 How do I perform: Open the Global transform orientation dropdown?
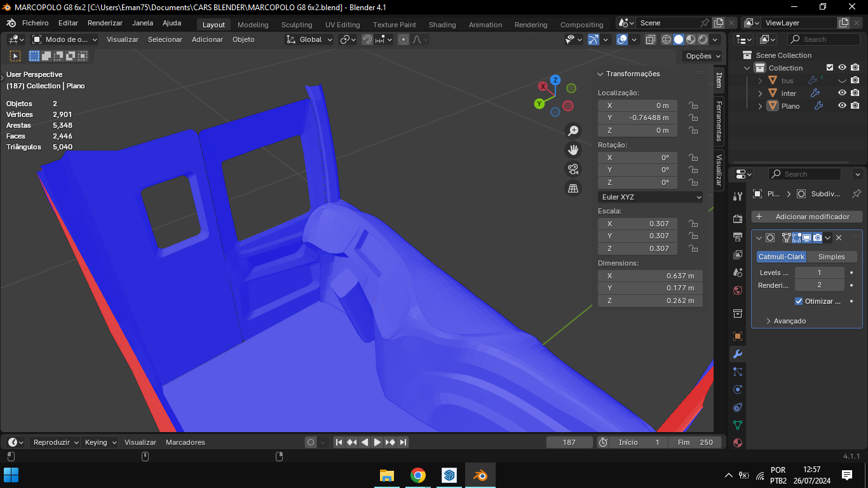(309, 39)
